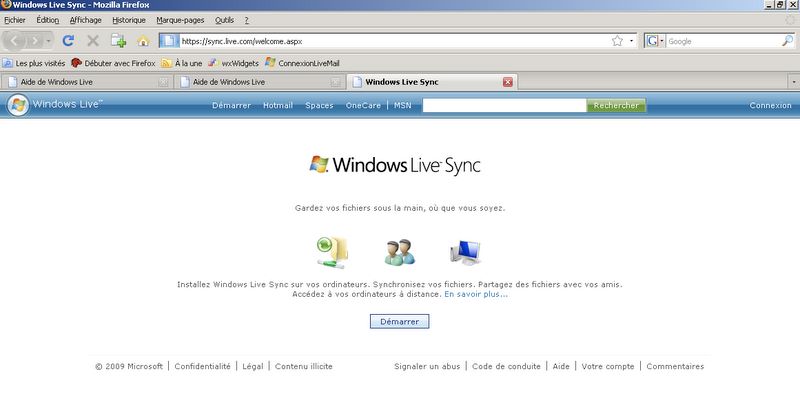Click the Firefox icon in the title bar

[6, 5]
